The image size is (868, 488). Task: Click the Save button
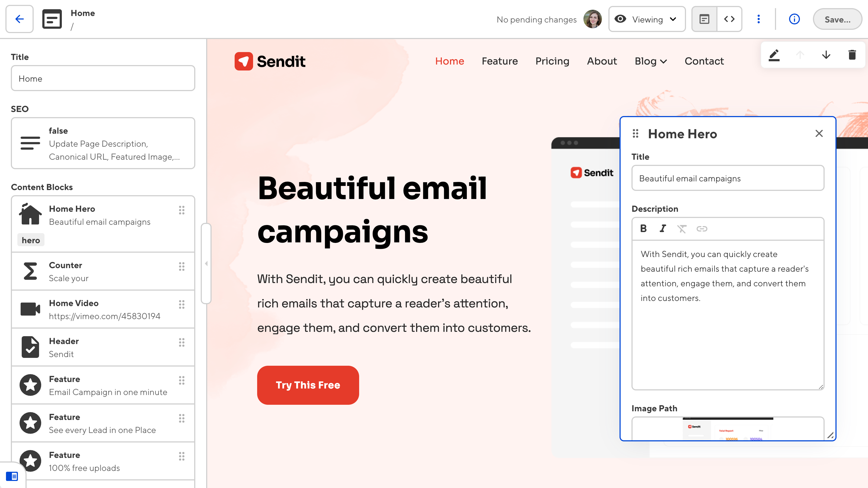[x=838, y=19]
